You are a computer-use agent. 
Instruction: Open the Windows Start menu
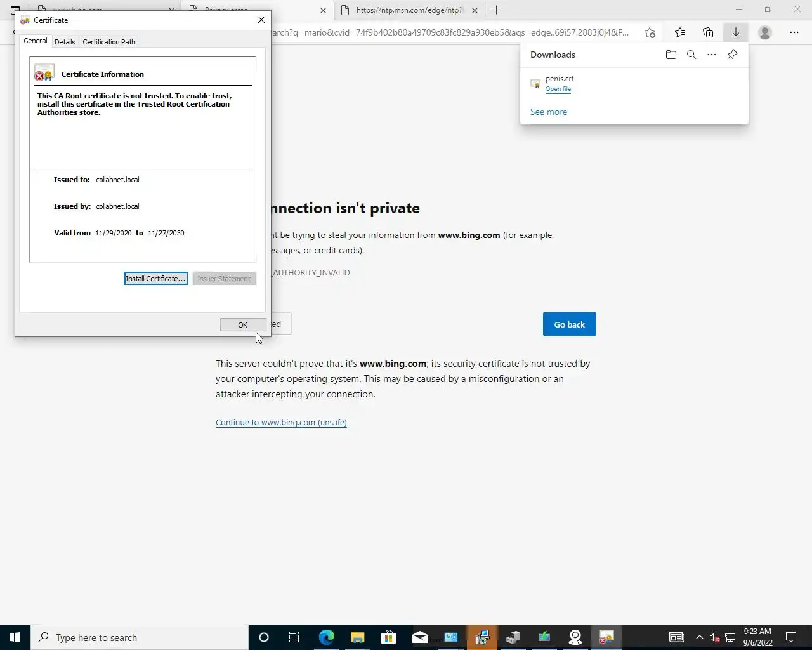(15, 637)
